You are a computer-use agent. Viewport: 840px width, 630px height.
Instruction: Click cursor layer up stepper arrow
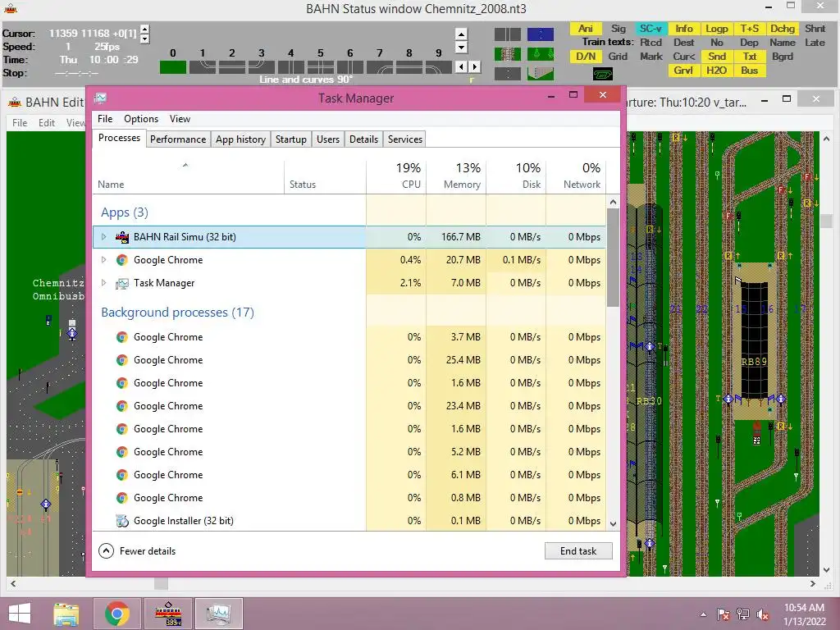coord(144,29)
